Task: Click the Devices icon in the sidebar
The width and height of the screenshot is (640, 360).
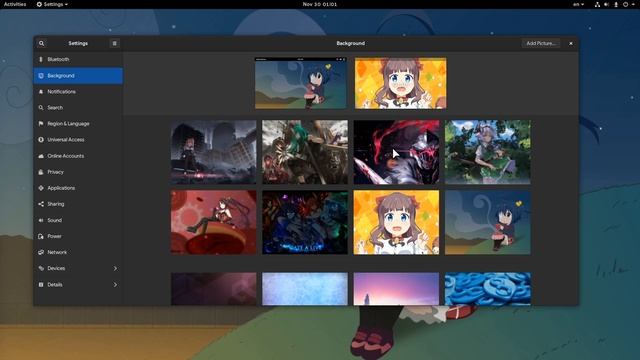Action: pyautogui.click(x=41, y=268)
